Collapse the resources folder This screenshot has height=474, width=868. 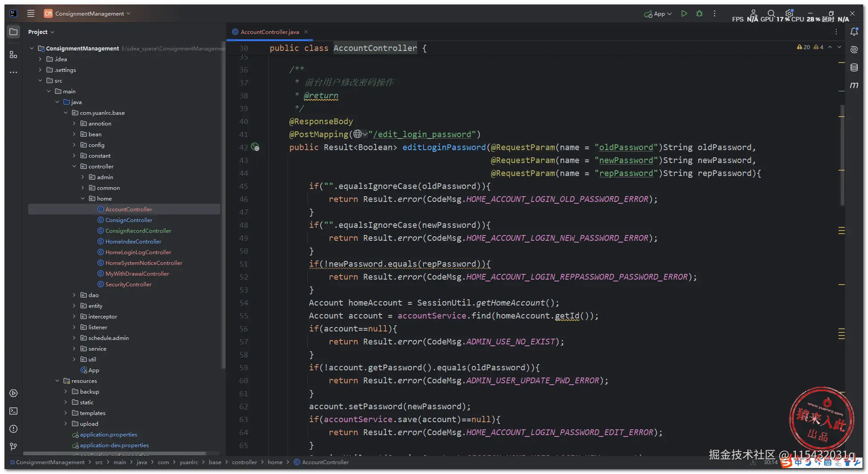57,381
